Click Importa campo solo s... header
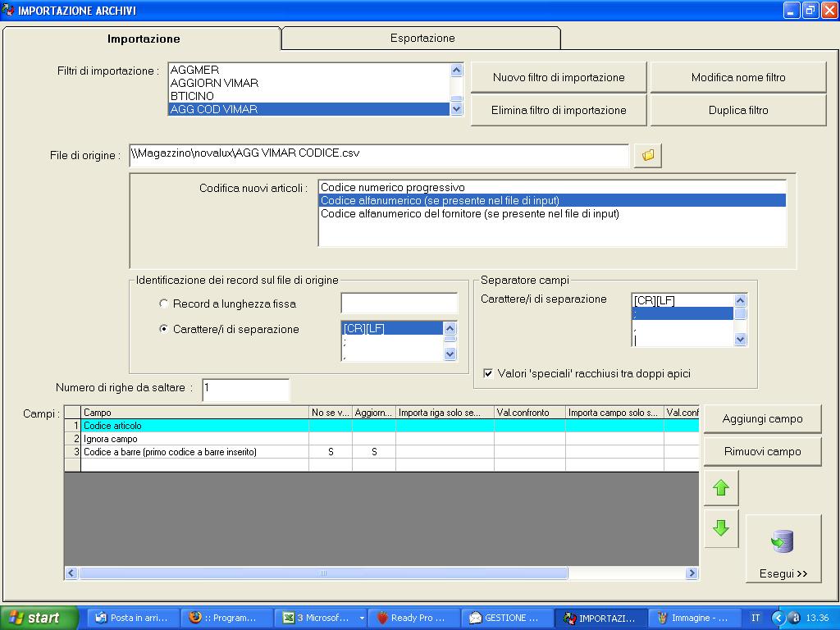This screenshot has height=630, width=840. pyautogui.click(x=614, y=413)
